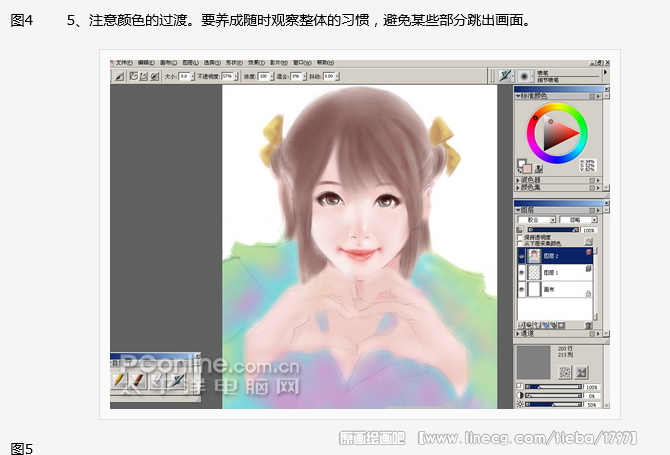This screenshot has width=670, height=455.
Task: Open the Canvas menu
Action: click(168, 63)
